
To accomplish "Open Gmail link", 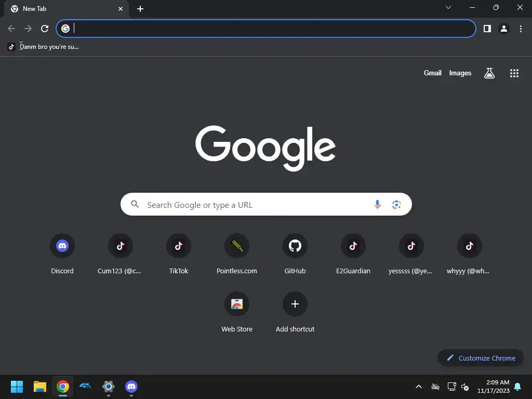I will pos(432,73).
